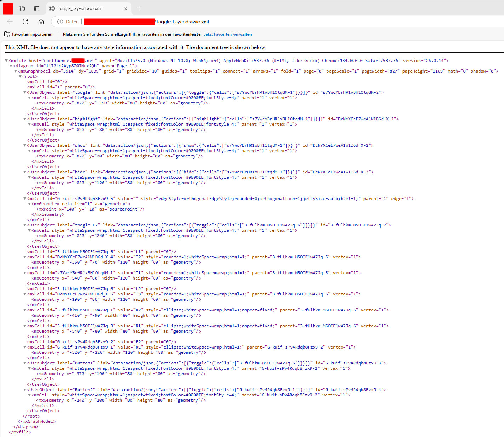Screen dimensions: 504x437
Task: Import favorites via Favoriten importieren
Action: click(28, 34)
